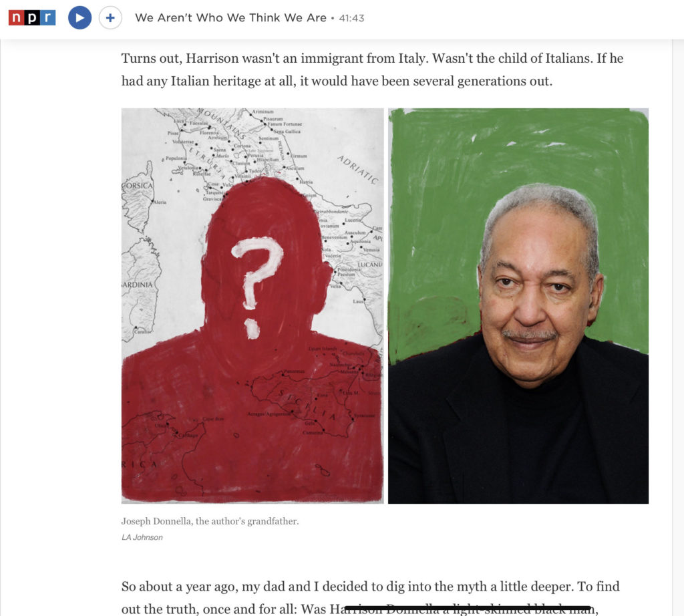Viewport: 684px width, 616px height.
Task: Select the Joseph Donnella caption text
Action: [x=210, y=521]
